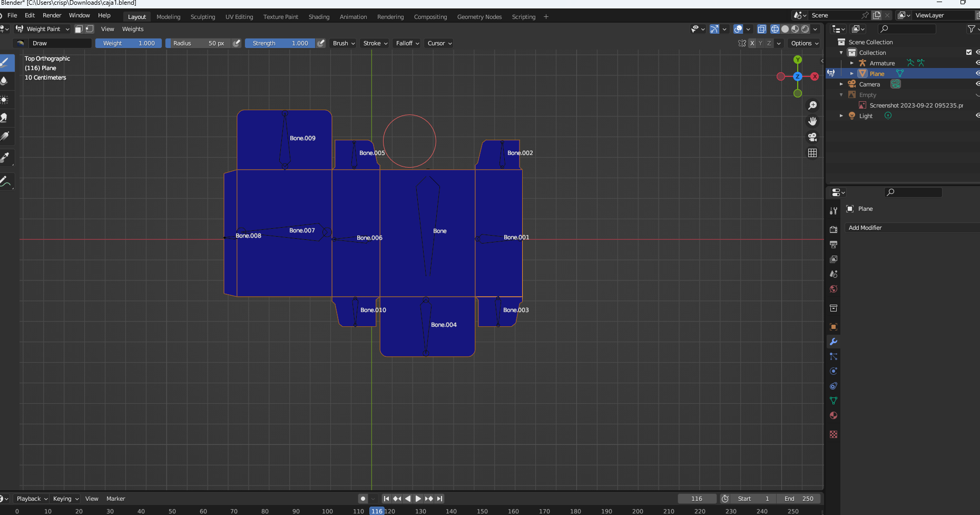Image resolution: width=980 pixels, height=515 pixels.
Task: Open the Falloff dropdown
Action: pyautogui.click(x=408, y=43)
